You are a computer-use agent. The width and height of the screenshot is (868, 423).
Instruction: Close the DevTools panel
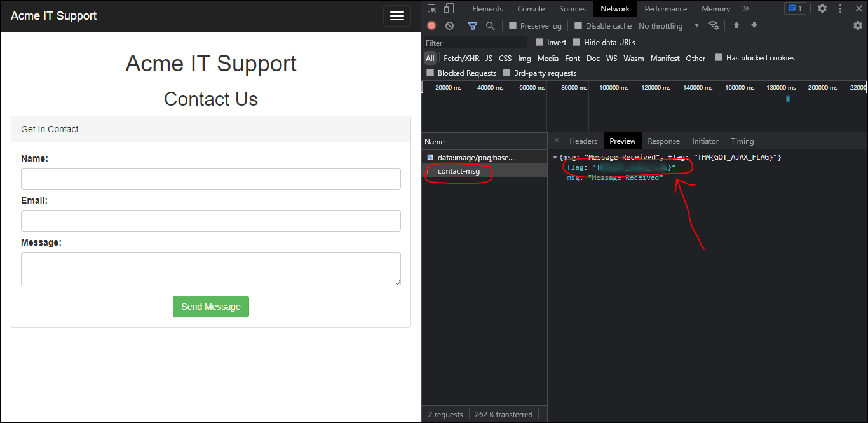(858, 8)
